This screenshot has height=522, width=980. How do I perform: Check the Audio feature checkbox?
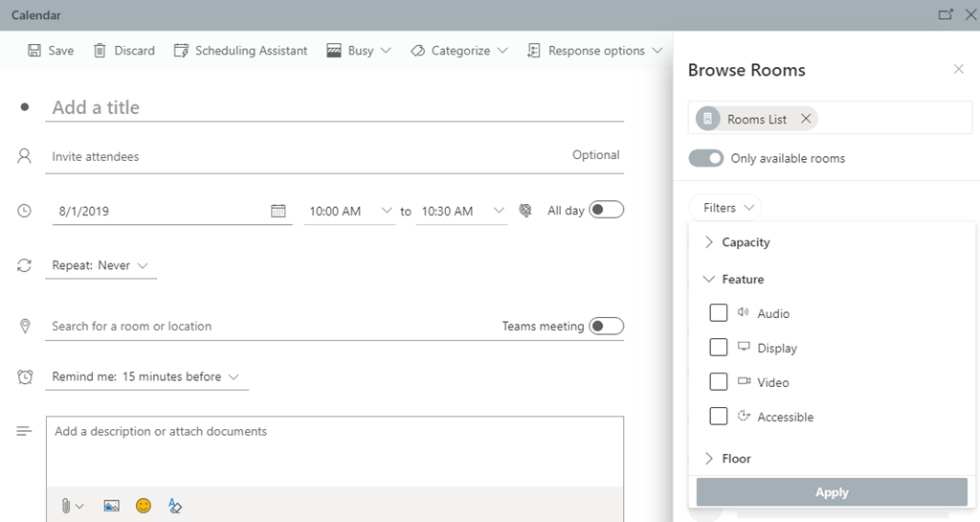719,313
